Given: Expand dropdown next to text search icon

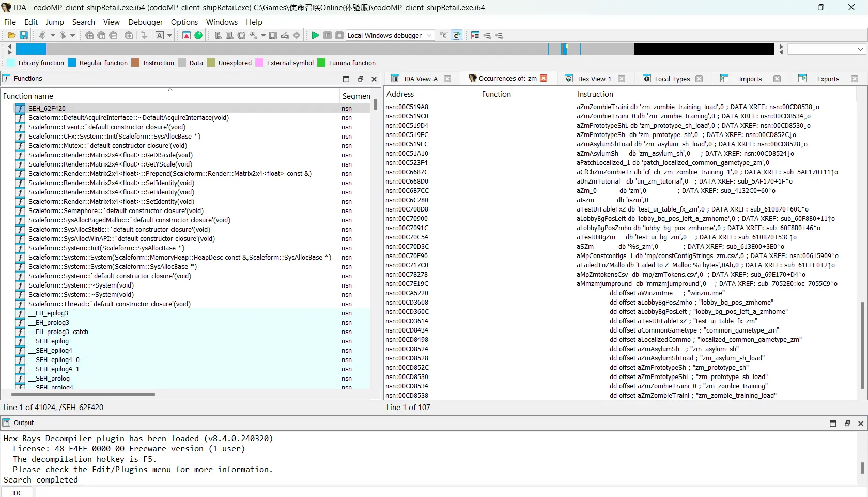Looking at the screenshot, I should click(x=169, y=35).
